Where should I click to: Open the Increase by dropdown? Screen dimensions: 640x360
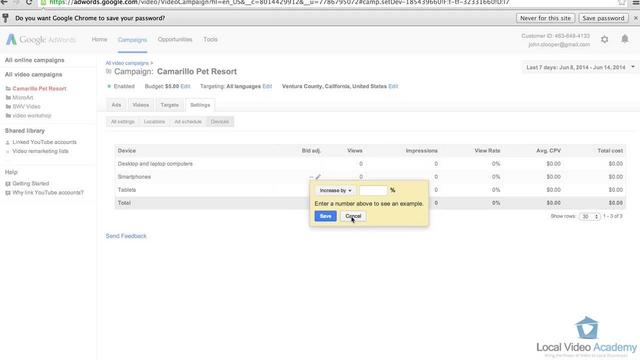point(335,191)
